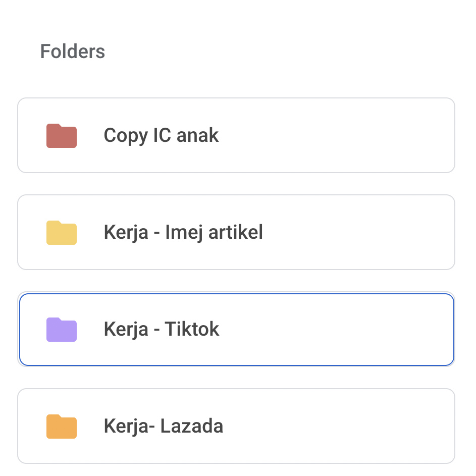The height and width of the screenshot is (476, 476).
Task: Select the highlighted Tiktok folder card
Action: (x=236, y=330)
